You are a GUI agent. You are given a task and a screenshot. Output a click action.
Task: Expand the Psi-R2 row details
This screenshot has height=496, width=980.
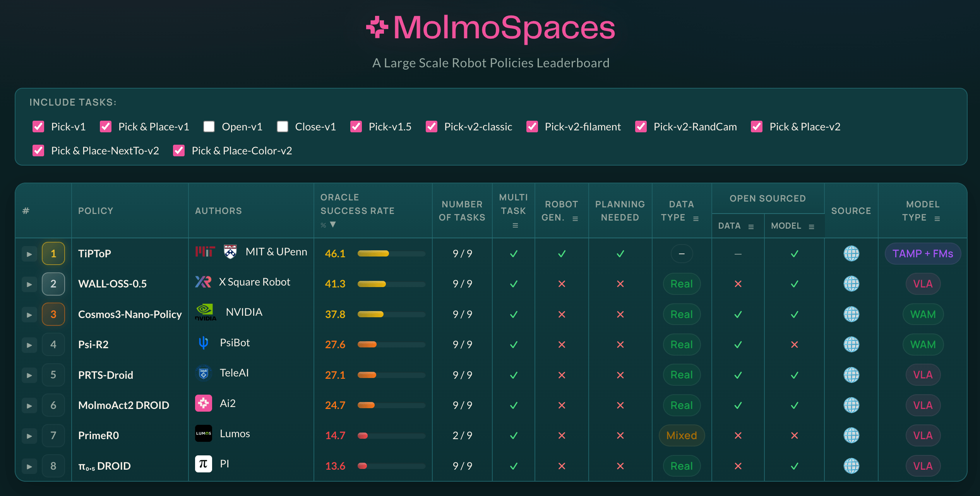point(29,345)
